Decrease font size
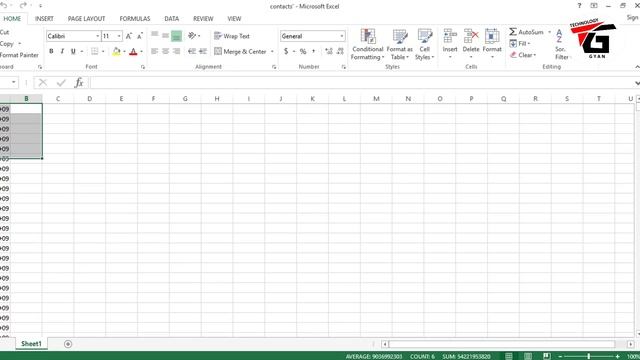 pos(140,36)
